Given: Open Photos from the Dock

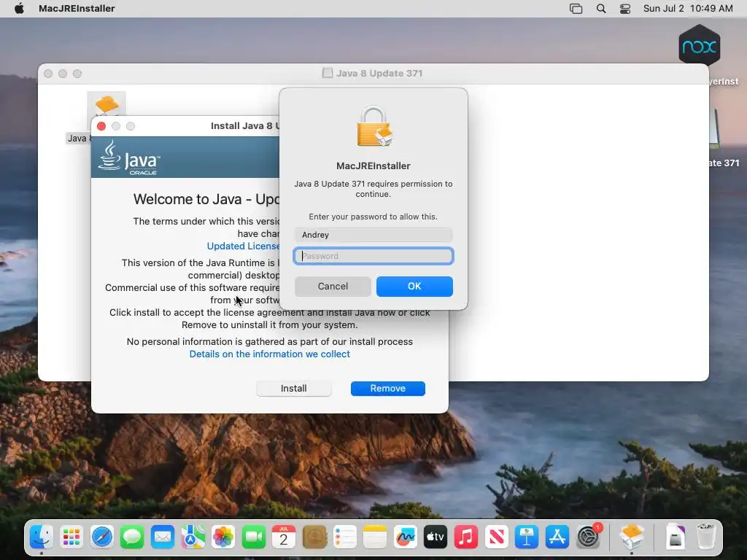Looking at the screenshot, I should [x=223, y=537].
